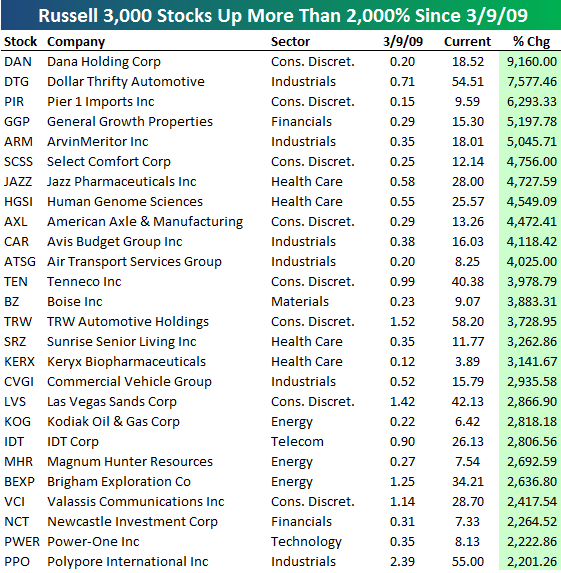
Task: Click the SRZ ticker symbol
Action: pyautogui.click(x=15, y=342)
